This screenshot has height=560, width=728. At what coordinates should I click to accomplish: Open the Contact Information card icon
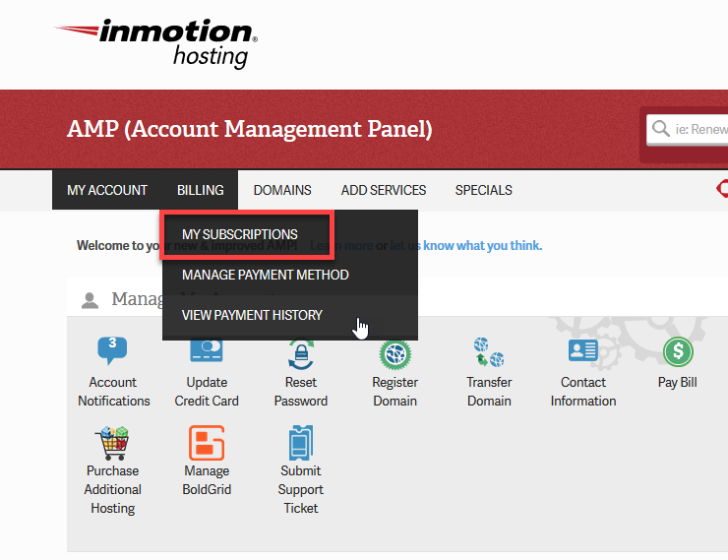pyautogui.click(x=583, y=350)
